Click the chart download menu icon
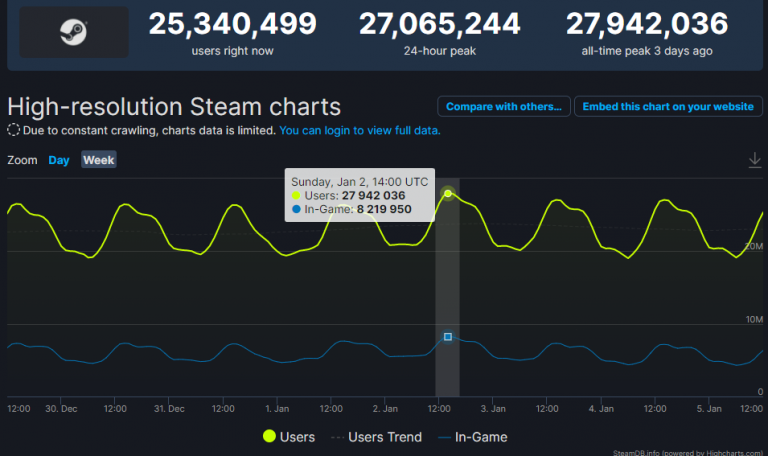 pyautogui.click(x=755, y=160)
